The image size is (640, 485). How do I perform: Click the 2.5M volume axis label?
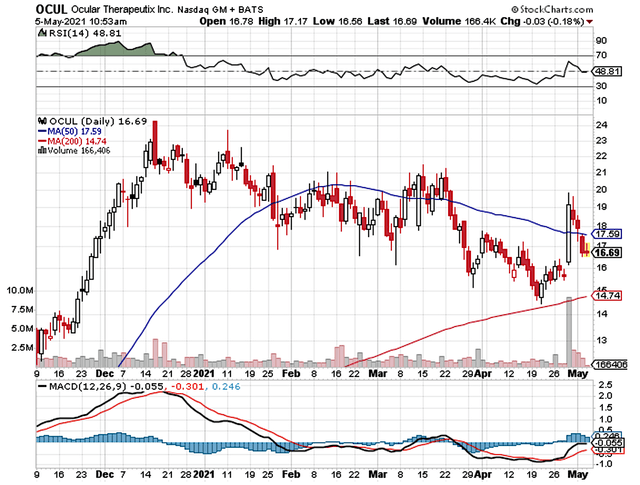coord(22,347)
